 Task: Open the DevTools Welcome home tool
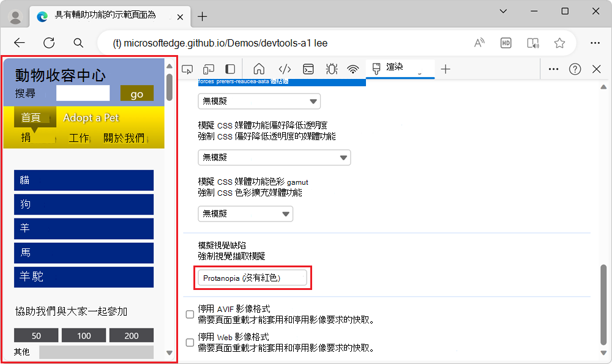point(259,69)
